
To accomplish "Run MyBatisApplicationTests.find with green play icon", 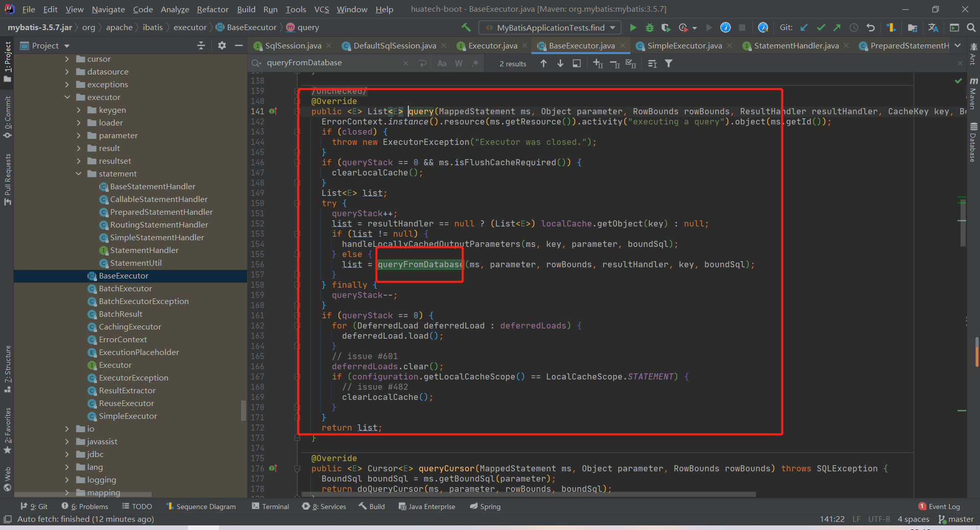I will pyautogui.click(x=633, y=28).
